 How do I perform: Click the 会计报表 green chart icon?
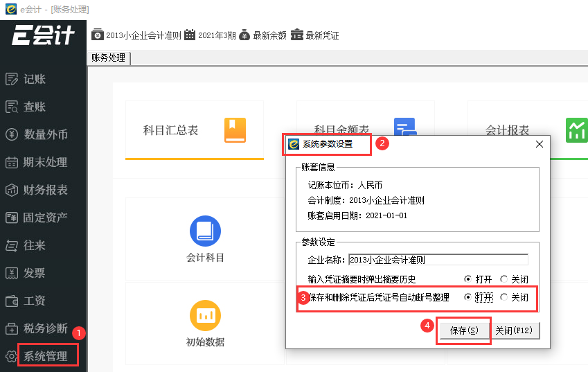coord(576,130)
